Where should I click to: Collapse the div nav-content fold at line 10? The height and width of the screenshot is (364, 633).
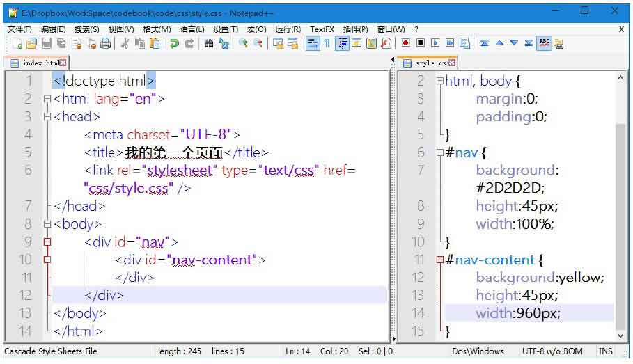[x=47, y=260]
